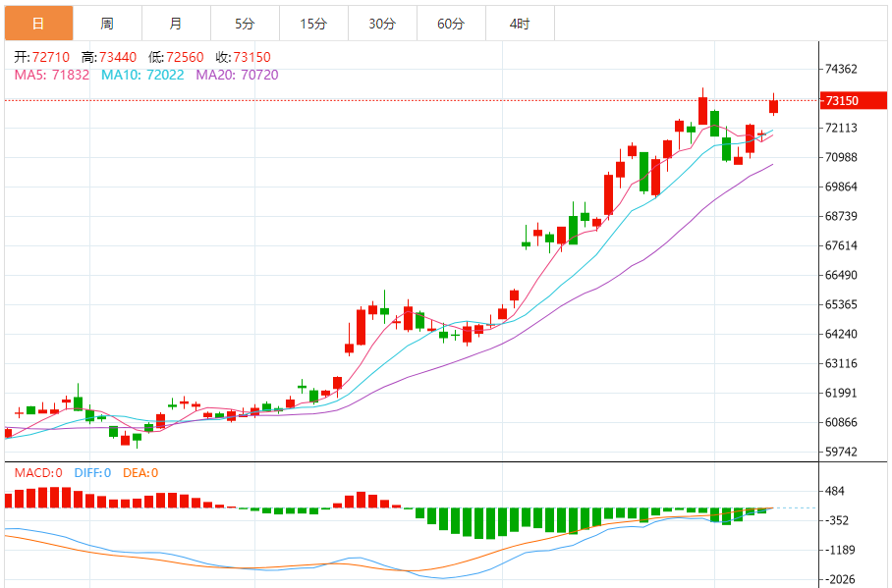Screen dimensions: 892x588
Task: Click the 开:72710 open price value
Action: 41,57
